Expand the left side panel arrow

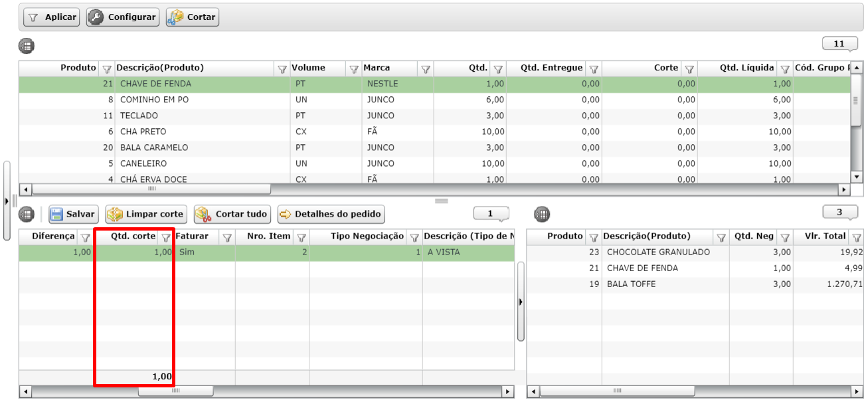pos(7,200)
